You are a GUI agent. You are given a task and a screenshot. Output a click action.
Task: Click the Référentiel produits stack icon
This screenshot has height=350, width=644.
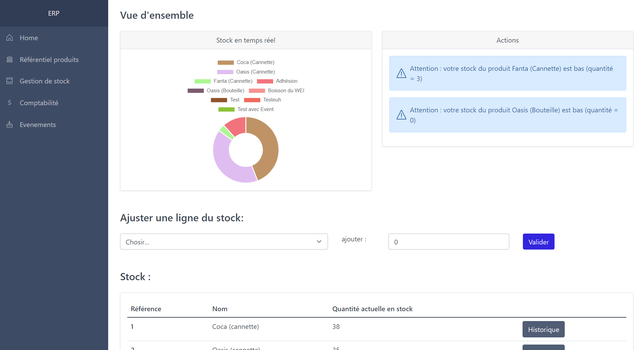tap(10, 60)
